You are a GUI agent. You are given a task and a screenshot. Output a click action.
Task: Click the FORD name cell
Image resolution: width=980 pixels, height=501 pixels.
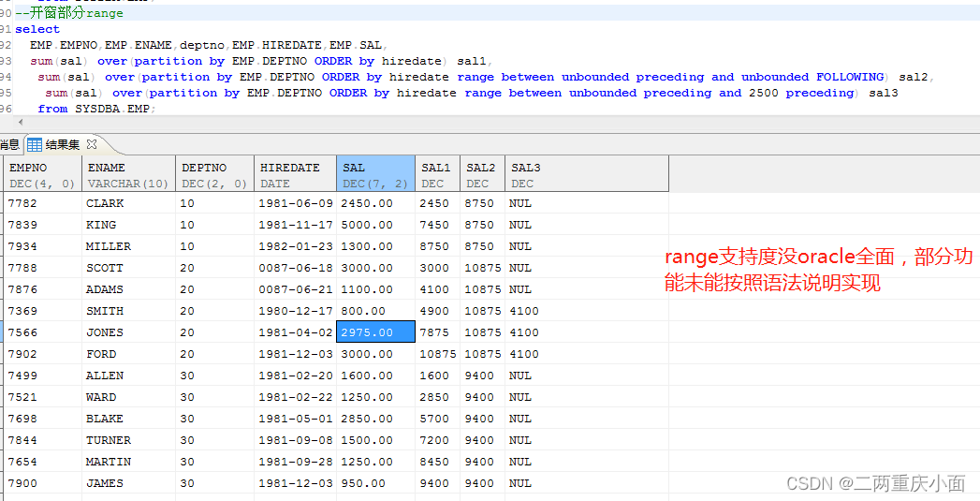point(129,354)
